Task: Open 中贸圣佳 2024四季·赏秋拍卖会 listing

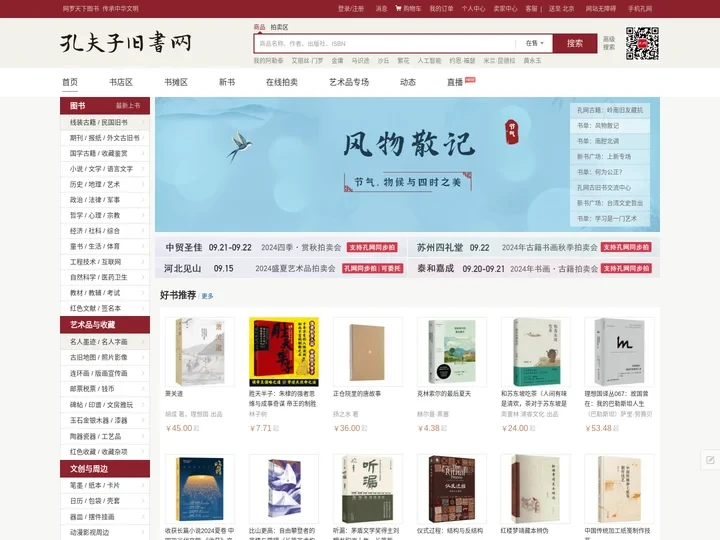Action: [x=281, y=248]
